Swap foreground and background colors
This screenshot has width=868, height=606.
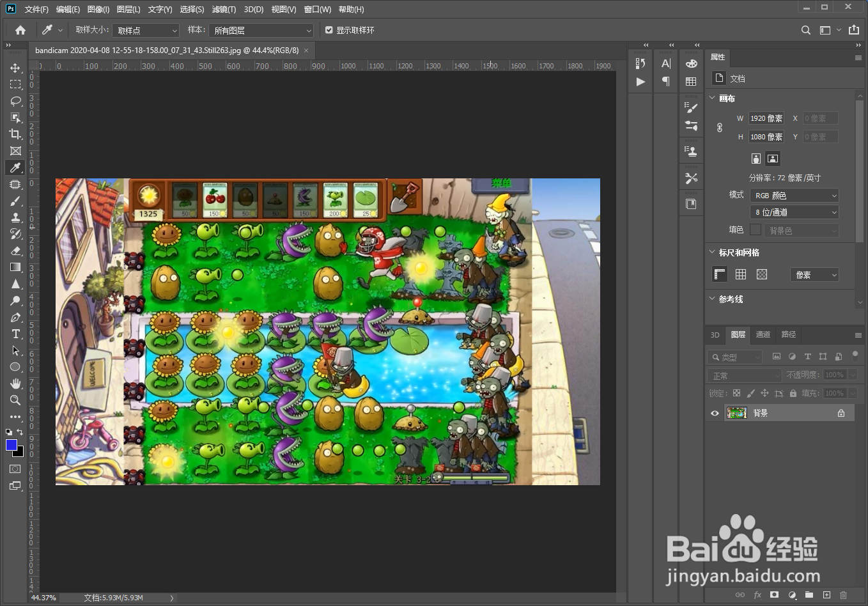[x=20, y=432]
